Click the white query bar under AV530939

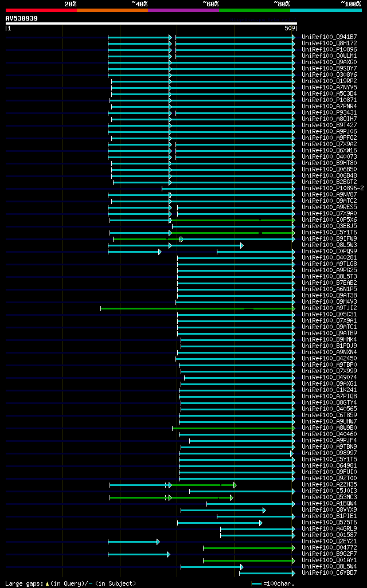pos(151,23)
